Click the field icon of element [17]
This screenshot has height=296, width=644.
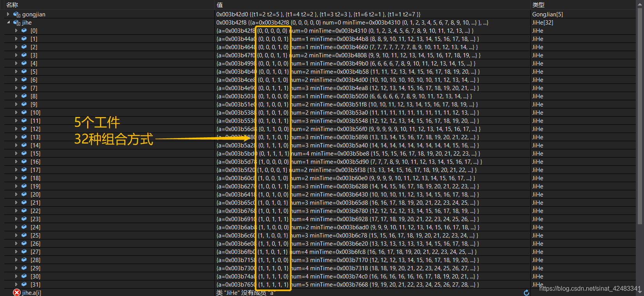[x=24, y=170]
